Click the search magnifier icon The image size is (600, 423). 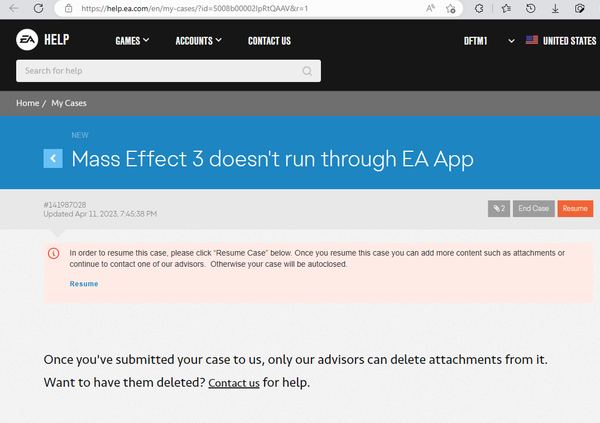coord(307,71)
